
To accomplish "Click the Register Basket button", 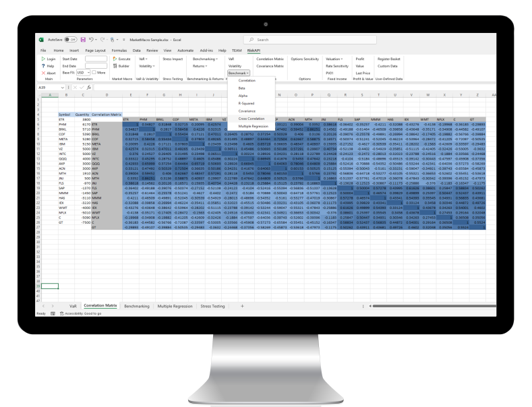I will [x=389, y=59].
